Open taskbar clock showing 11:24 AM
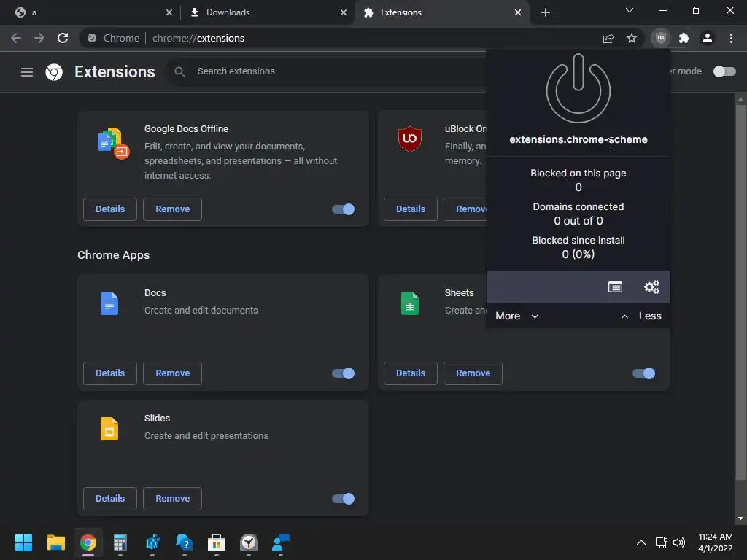 coord(715,542)
